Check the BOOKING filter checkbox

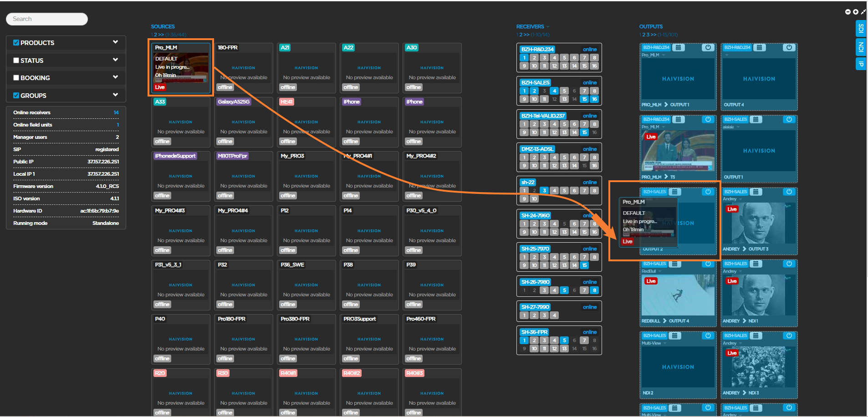(x=16, y=78)
